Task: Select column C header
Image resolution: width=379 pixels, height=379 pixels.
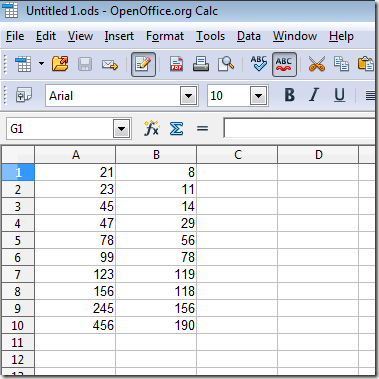Action: click(x=237, y=155)
